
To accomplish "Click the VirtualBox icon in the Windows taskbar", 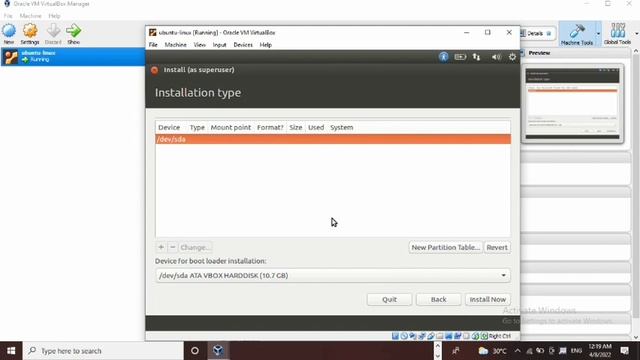I will 218,351.
